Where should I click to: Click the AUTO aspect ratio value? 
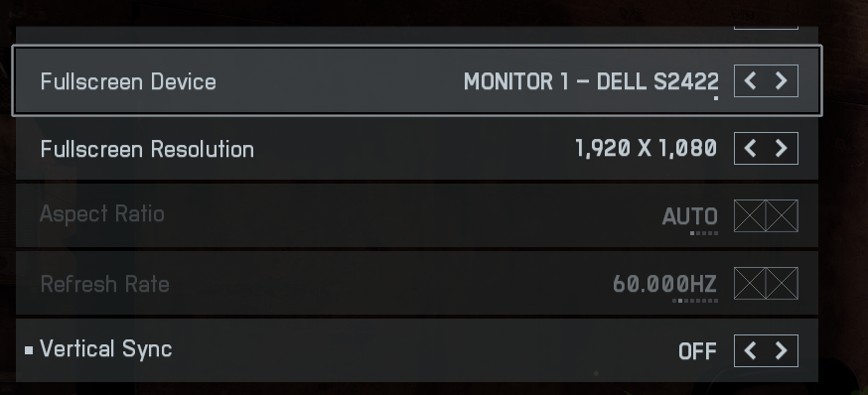coord(690,216)
